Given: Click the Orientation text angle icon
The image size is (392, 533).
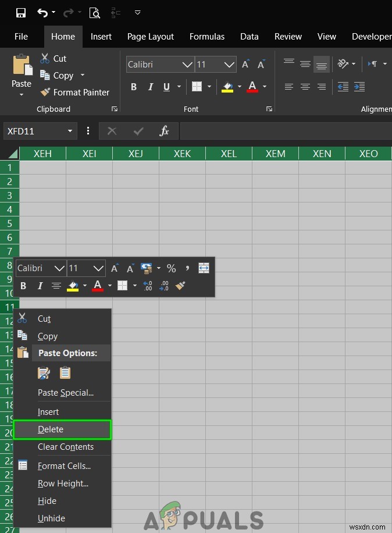Looking at the screenshot, I should click(x=343, y=63).
